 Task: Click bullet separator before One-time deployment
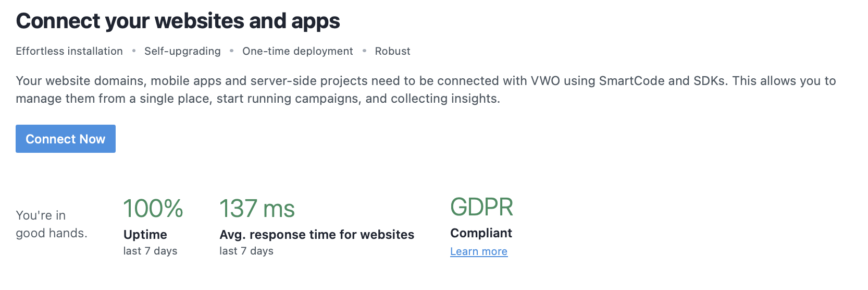(231, 51)
